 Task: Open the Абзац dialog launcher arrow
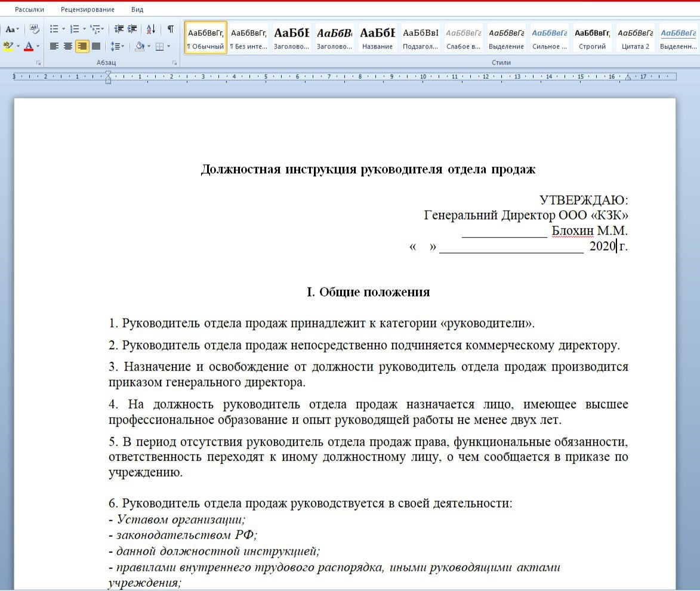pyautogui.click(x=175, y=63)
